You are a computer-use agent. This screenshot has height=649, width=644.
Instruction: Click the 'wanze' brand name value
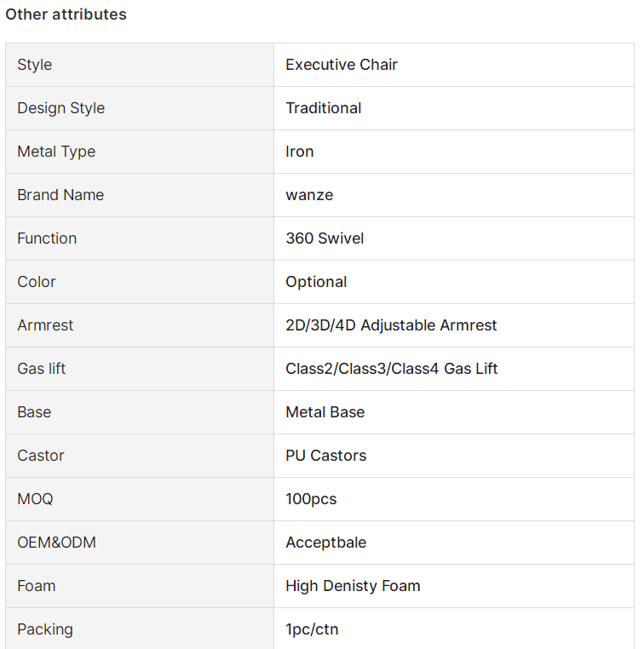[x=309, y=195]
